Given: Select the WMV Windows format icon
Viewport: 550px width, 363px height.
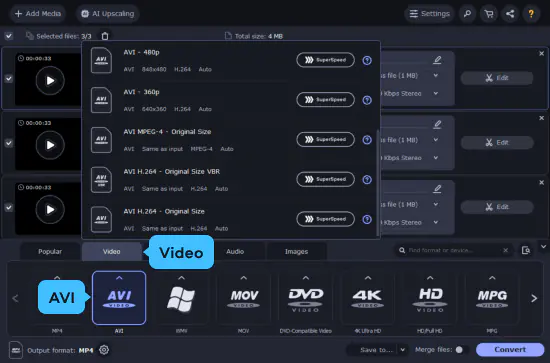Looking at the screenshot, I should [x=181, y=298].
